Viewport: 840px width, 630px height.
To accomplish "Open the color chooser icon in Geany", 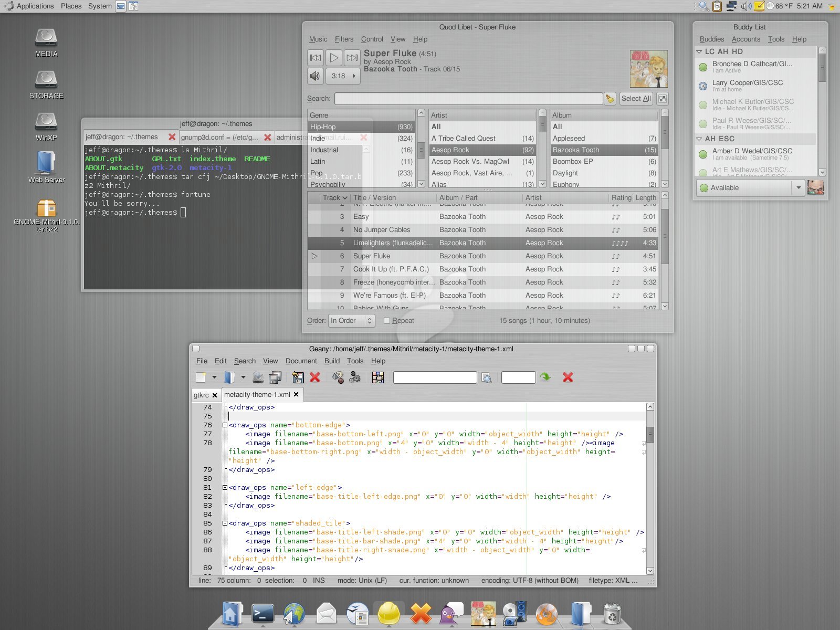I will 378,377.
